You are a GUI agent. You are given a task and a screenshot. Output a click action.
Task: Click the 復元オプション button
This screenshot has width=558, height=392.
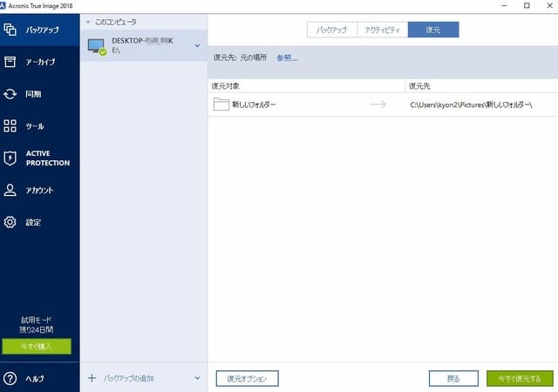click(x=247, y=378)
